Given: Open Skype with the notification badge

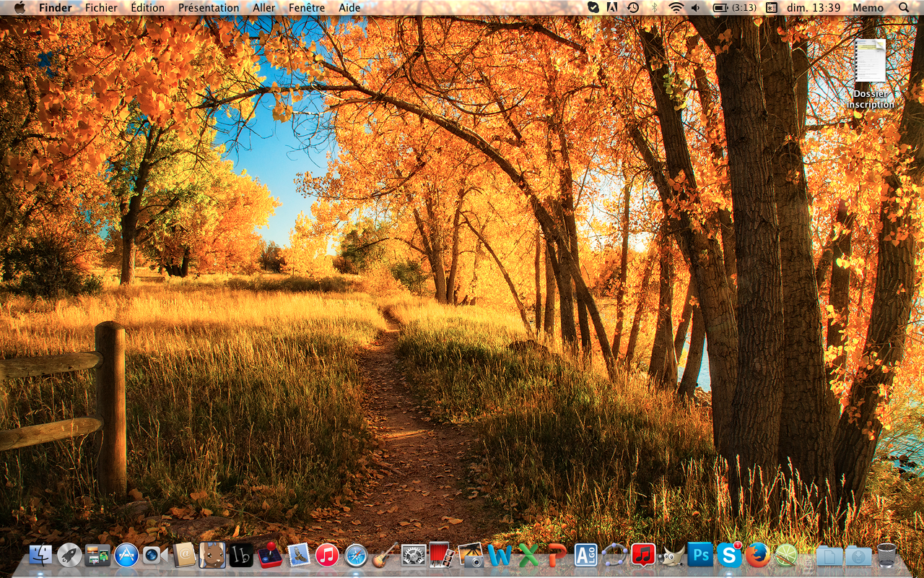Looking at the screenshot, I should [729, 555].
